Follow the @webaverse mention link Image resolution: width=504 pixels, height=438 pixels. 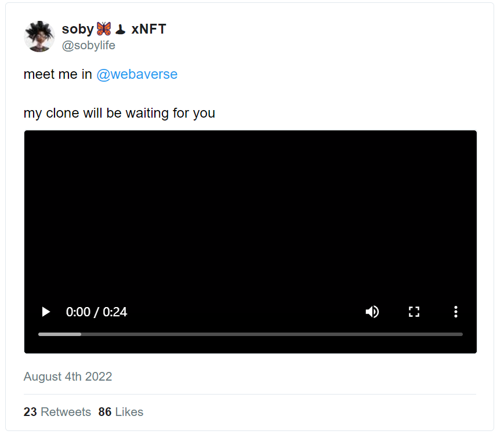(137, 75)
